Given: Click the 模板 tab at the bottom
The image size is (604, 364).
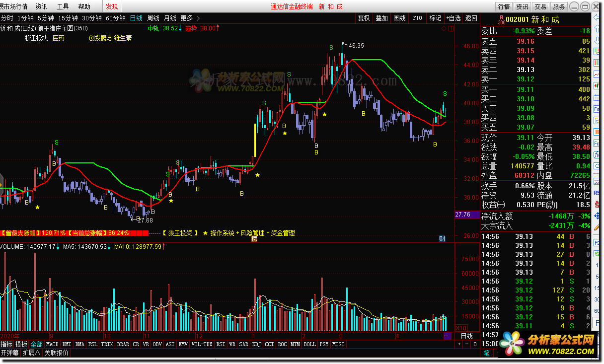Looking at the screenshot, I should 21,344.
